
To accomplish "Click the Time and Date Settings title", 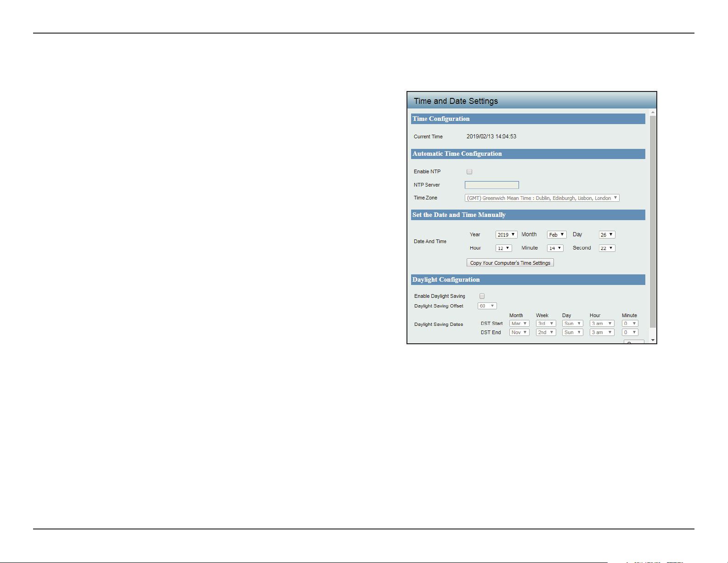I will [456, 101].
